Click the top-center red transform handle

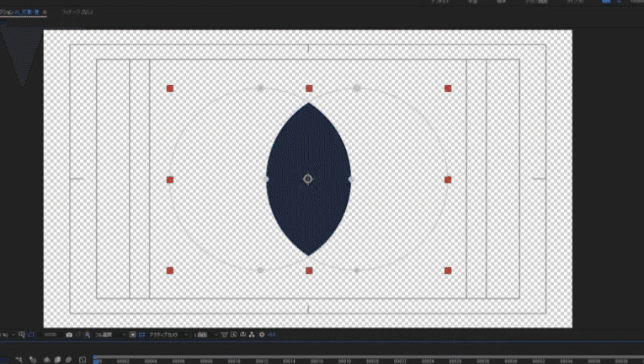(x=309, y=88)
